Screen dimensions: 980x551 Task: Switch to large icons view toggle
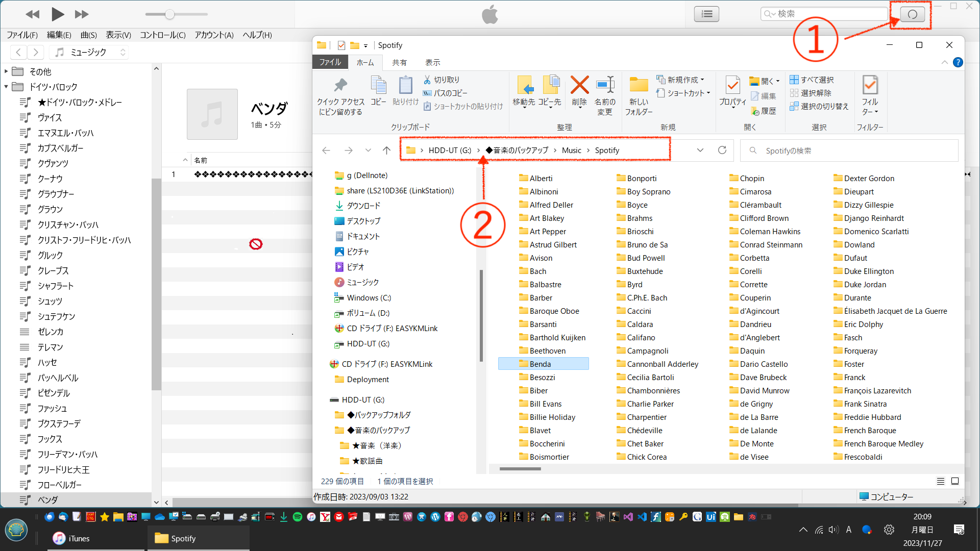[955, 481]
